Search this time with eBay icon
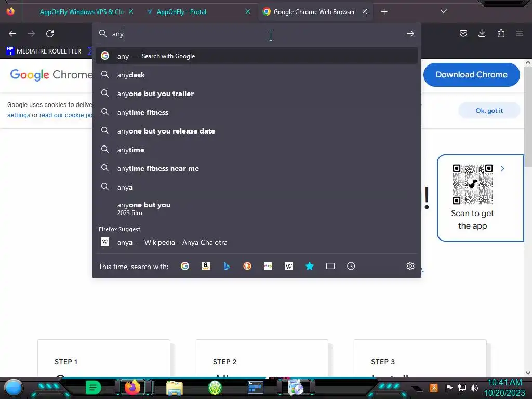Screen dimensions: 532x399 pos(268,266)
